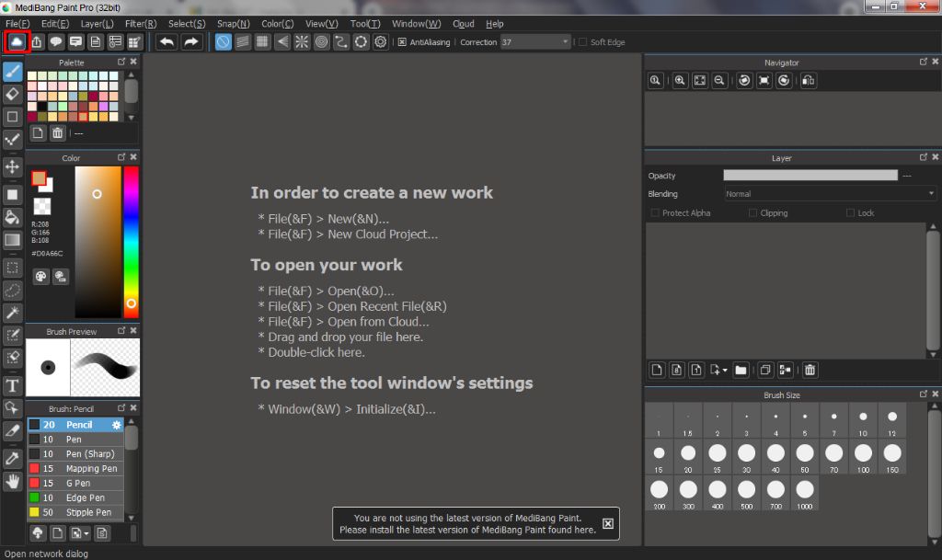Float the Palette panel

coord(121,62)
